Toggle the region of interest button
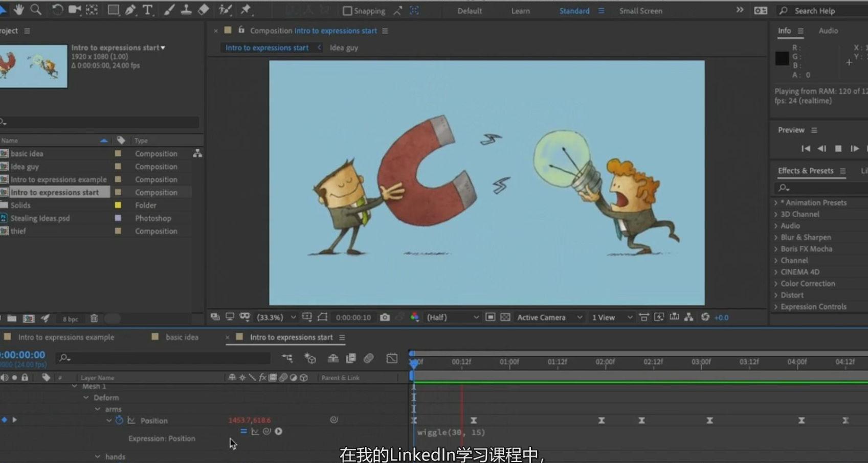Image resolution: width=868 pixels, height=463 pixels. pos(490,317)
